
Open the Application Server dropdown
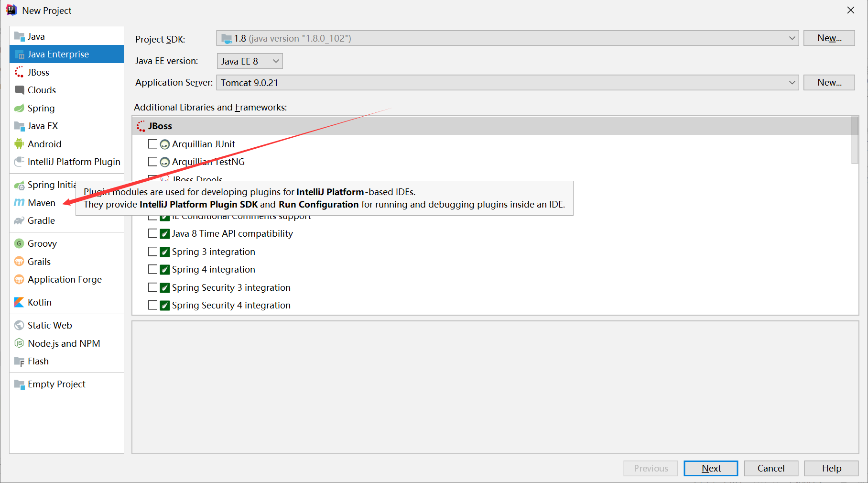[508, 83]
